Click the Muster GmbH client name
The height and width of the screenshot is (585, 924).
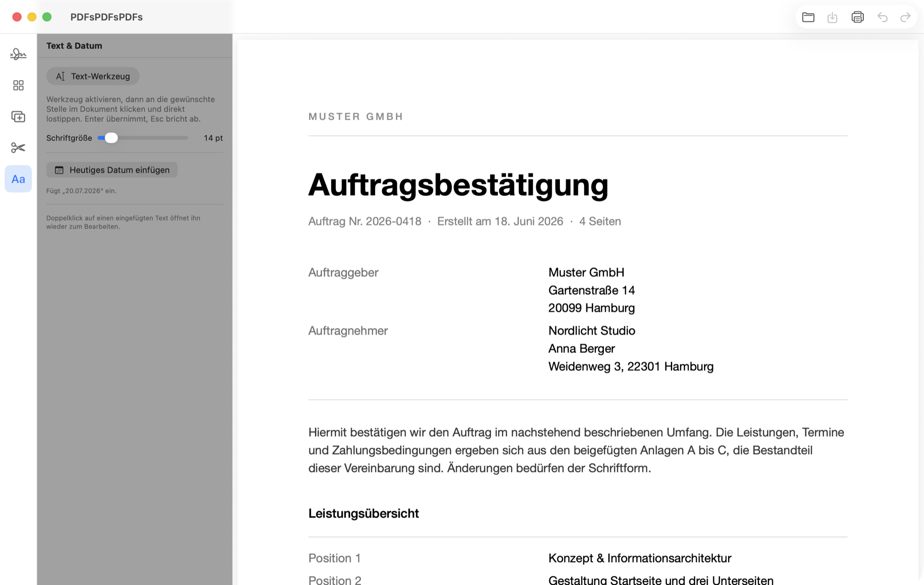click(586, 272)
